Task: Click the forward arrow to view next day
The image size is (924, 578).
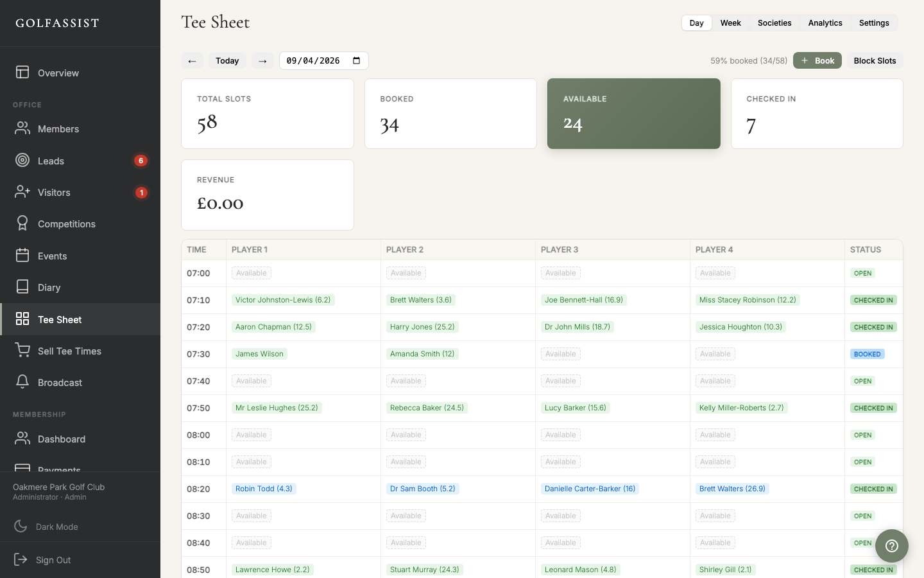Action: 262,60
